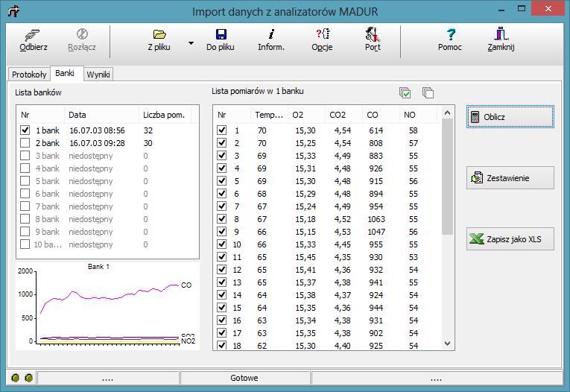This screenshot has height=392, width=570.
Task: Uncheck measurement 9 checkbox
Action: [x=222, y=232]
